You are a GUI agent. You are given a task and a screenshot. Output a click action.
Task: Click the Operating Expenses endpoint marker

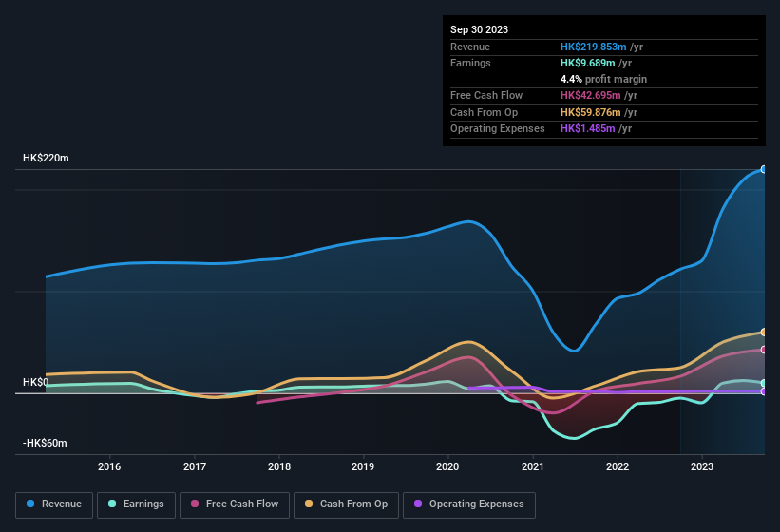point(764,391)
